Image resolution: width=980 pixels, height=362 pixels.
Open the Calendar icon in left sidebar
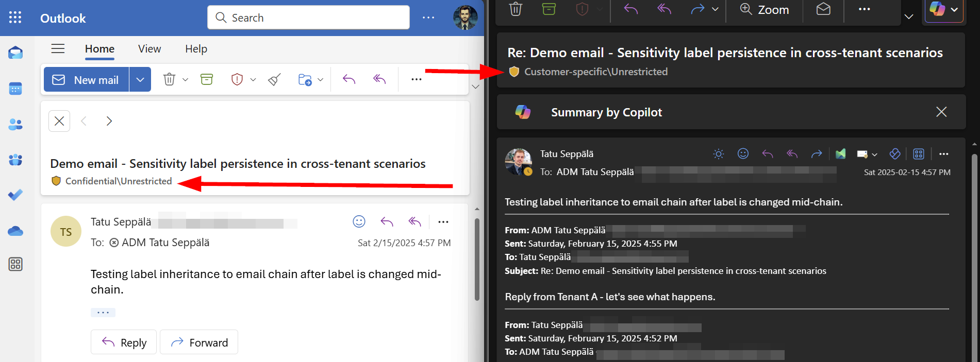point(15,89)
